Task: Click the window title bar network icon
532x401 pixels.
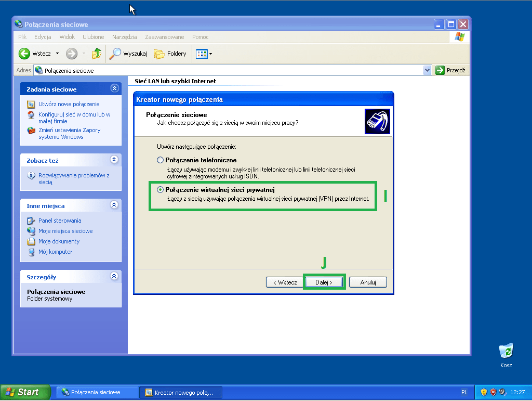Action: 18,24
